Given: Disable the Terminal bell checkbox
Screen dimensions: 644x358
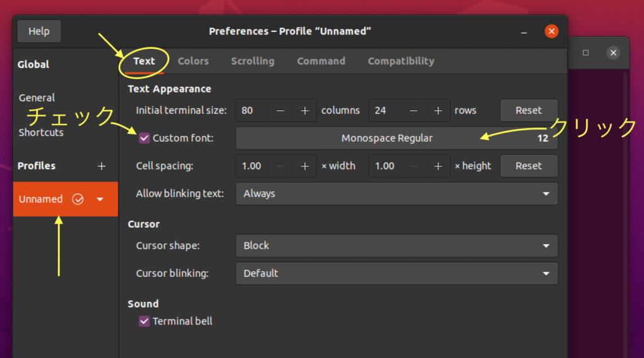Looking at the screenshot, I should click(145, 321).
